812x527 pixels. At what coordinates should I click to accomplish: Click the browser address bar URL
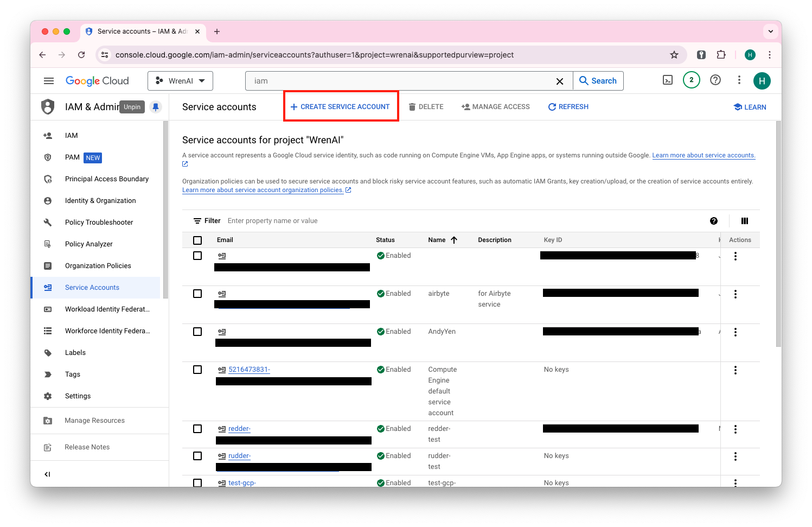(x=315, y=55)
